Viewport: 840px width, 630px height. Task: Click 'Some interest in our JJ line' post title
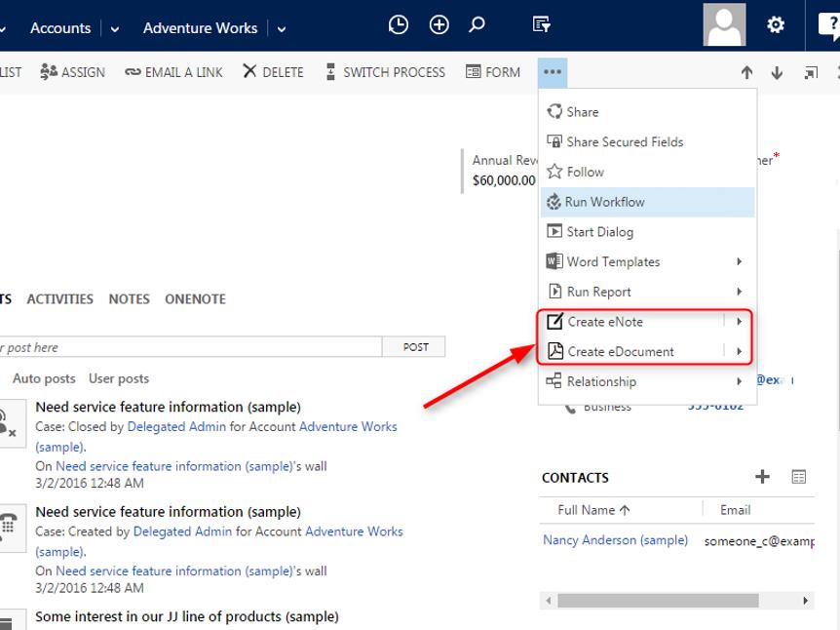pyautogui.click(x=187, y=616)
